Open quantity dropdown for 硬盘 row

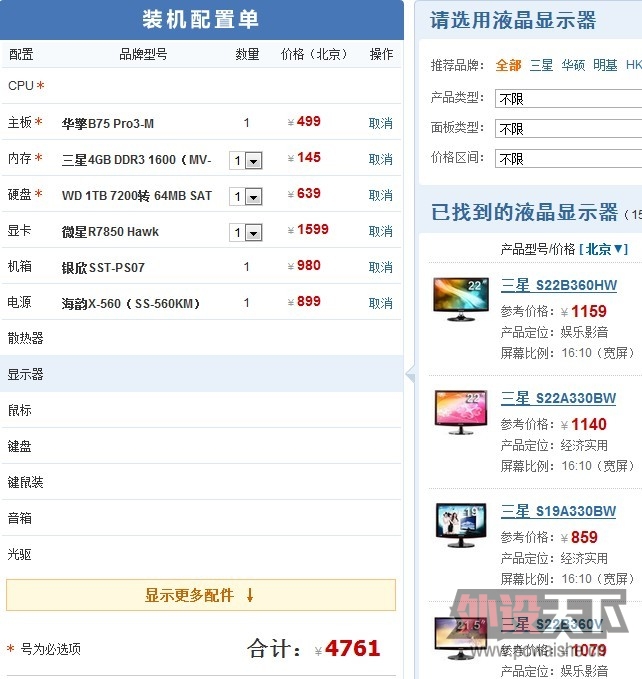click(245, 197)
